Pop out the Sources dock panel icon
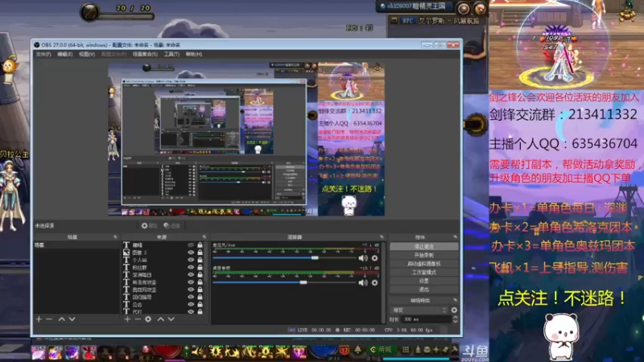This screenshot has width=644, height=362. (204, 237)
